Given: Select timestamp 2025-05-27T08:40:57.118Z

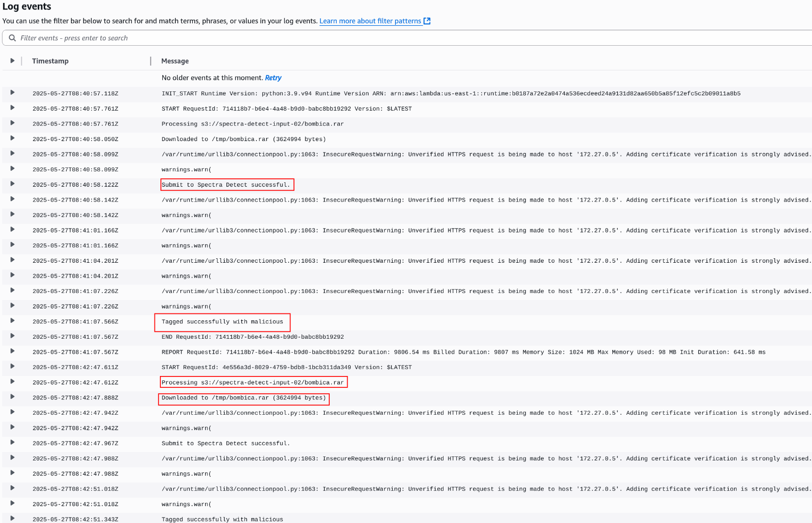Looking at the screenshot, I should [75, 93].
